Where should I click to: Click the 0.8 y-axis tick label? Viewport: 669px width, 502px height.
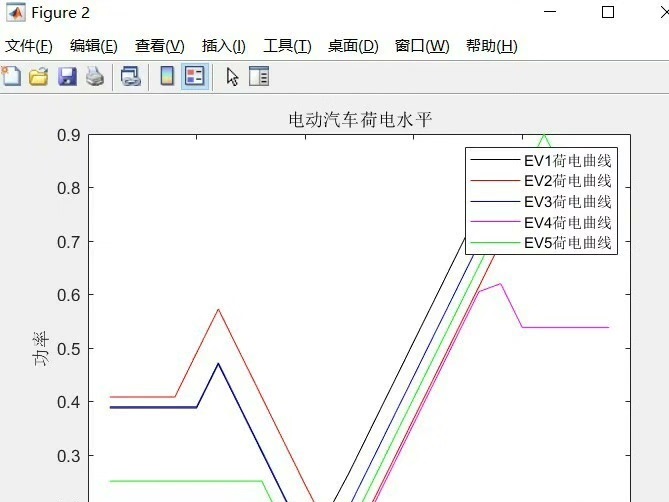click(x=69, y=188)
